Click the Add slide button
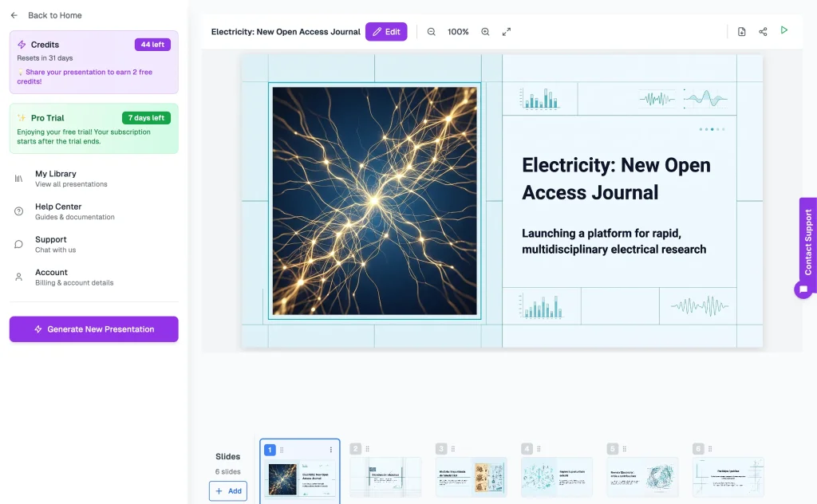The height and width of the screenshot is (504, 817). coord(228,491)
